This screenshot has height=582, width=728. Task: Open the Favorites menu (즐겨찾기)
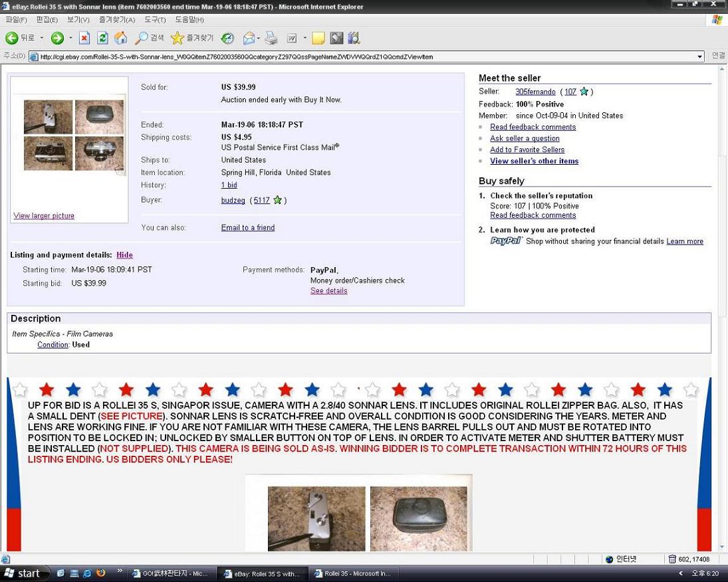click(116, 19)
